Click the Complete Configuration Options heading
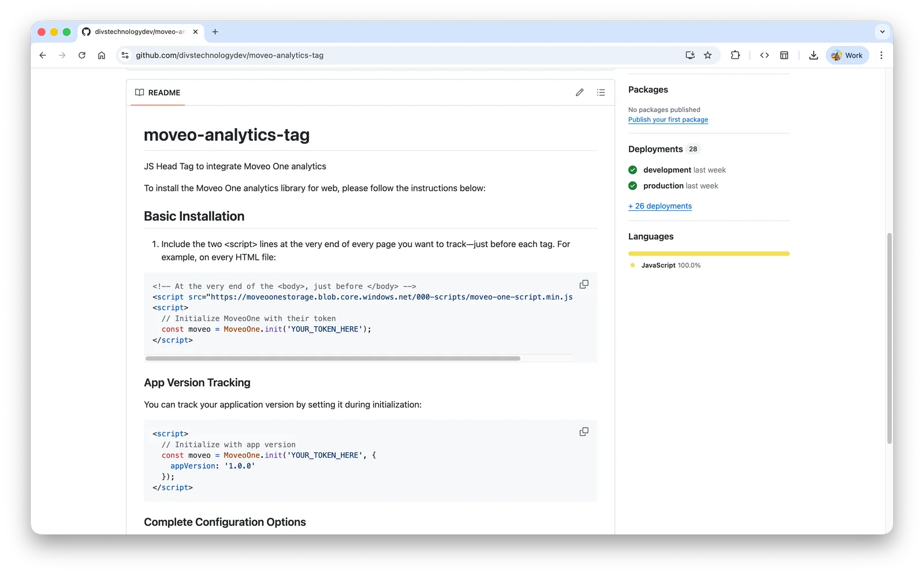 pos(225,522)
